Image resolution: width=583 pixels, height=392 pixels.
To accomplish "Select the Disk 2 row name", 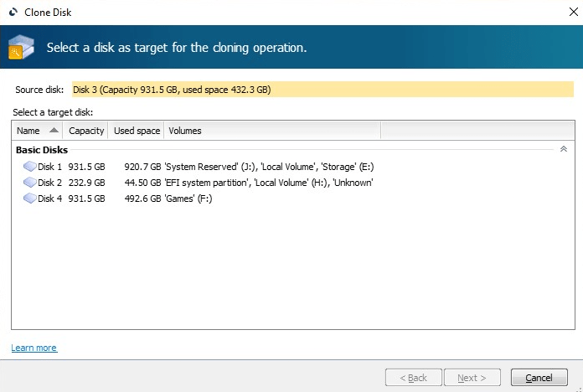I will click(x=49, y=183).
